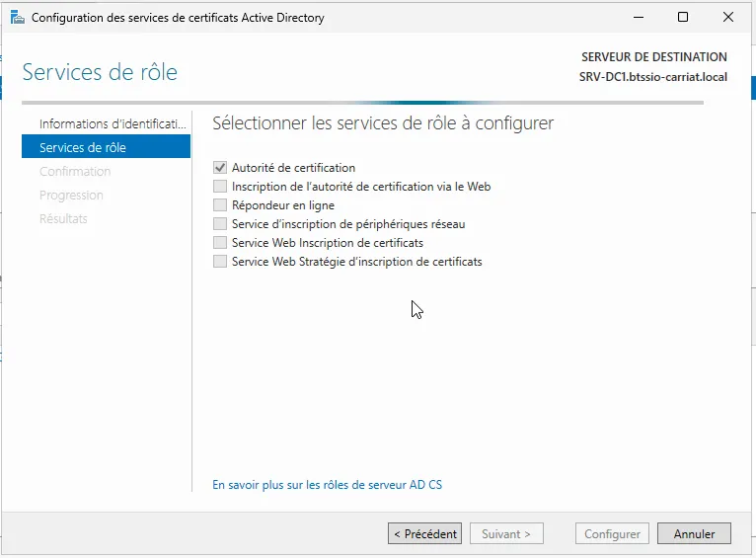756x558 pixels.
Task: Close the AD CS configuration window
Action: pyautogui.click(x=728, y=18)
